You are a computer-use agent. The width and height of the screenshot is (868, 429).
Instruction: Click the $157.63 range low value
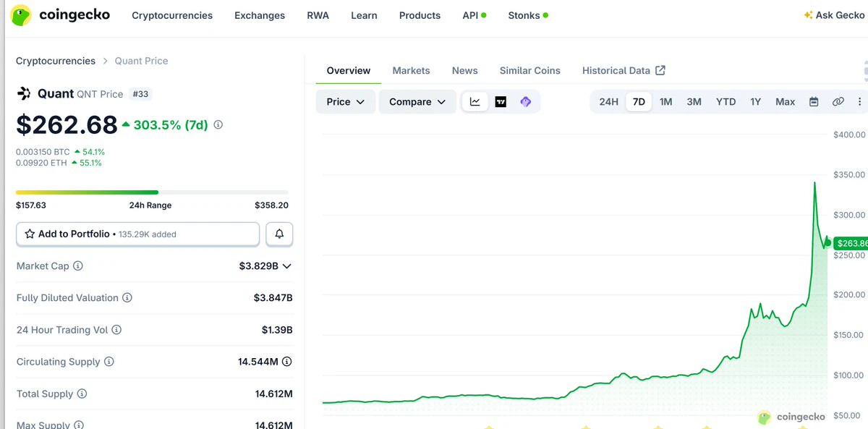point(31,205)
